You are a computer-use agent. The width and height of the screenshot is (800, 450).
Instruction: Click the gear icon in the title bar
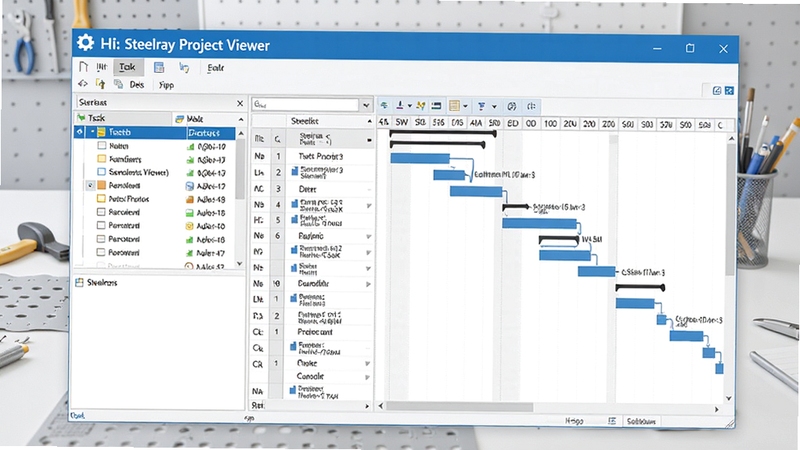[x=85, y=43]
